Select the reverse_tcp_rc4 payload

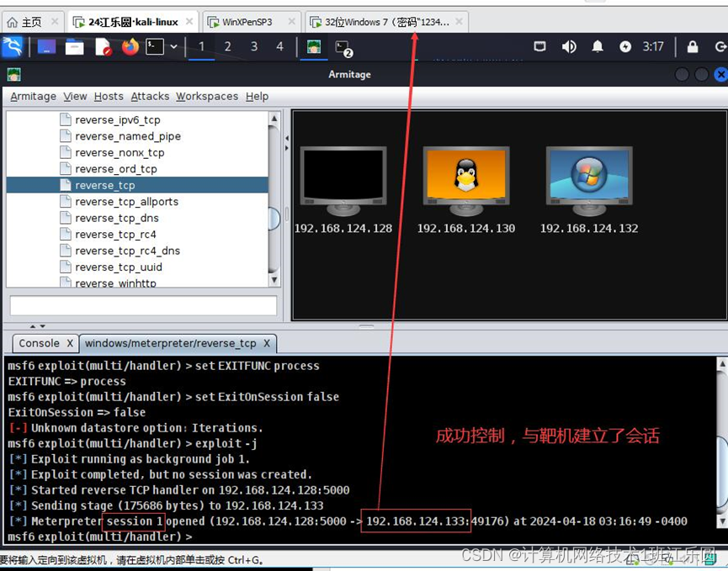tap(115, 235)
